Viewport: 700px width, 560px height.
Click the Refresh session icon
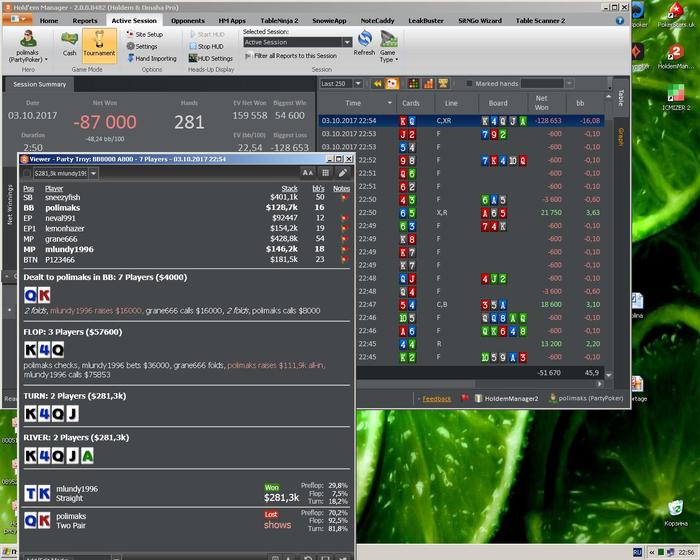coord(364,41)
